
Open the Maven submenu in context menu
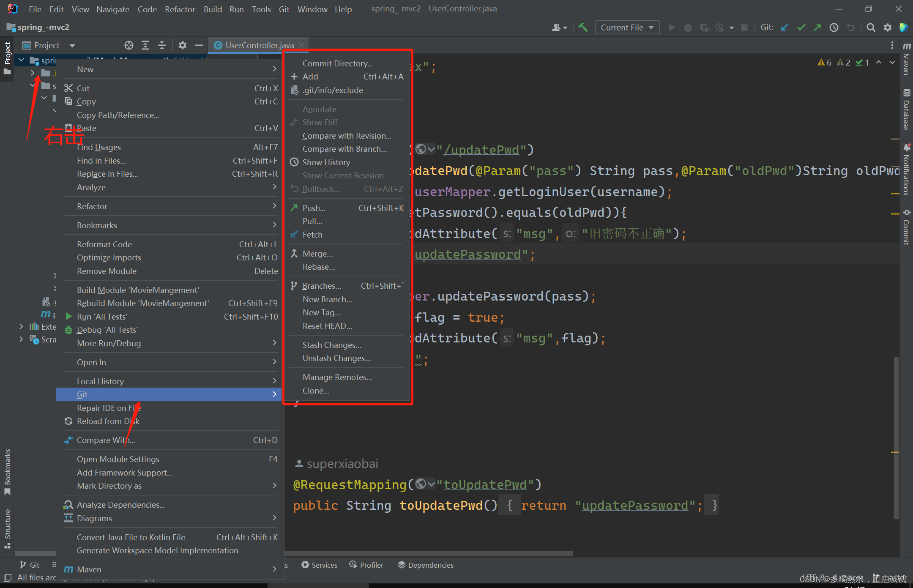point(170,569)
